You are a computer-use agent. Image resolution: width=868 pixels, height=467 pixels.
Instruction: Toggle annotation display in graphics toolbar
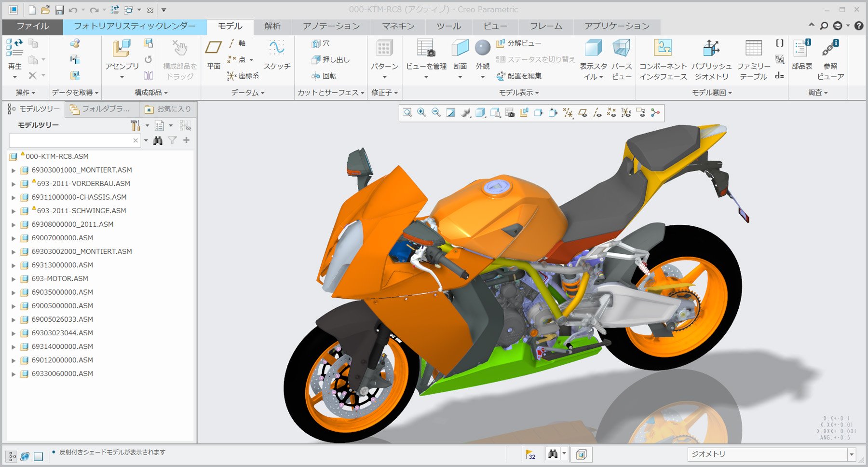[640, 113]
